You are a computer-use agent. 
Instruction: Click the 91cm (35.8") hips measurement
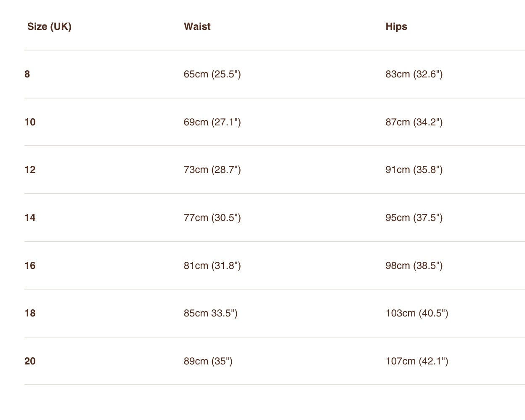[414, 170]
